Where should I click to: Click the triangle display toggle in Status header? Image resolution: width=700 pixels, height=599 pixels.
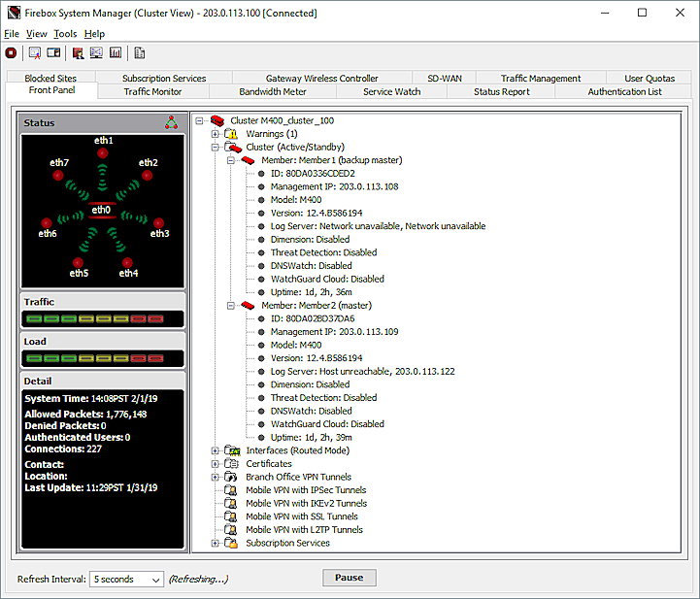172,122
